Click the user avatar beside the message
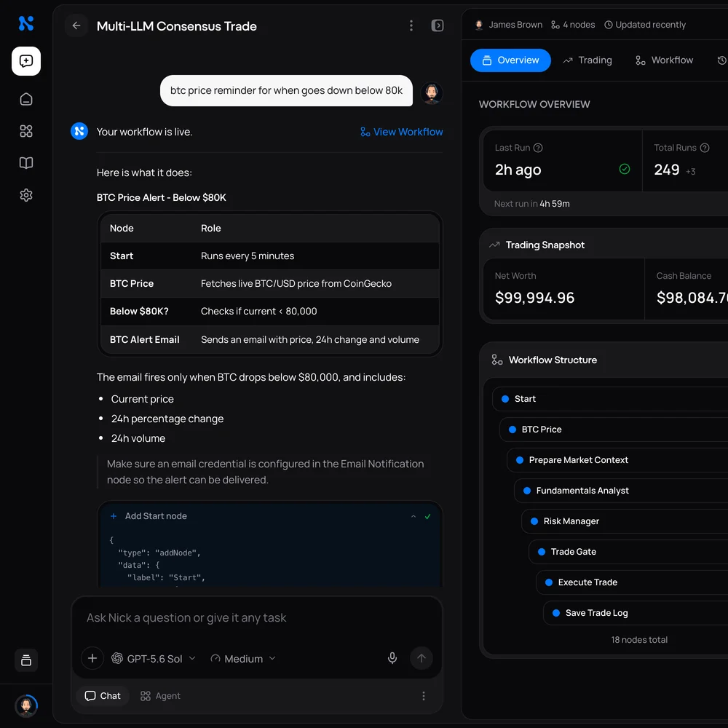Viewport: 728px width, 728px height. (431, 93)
